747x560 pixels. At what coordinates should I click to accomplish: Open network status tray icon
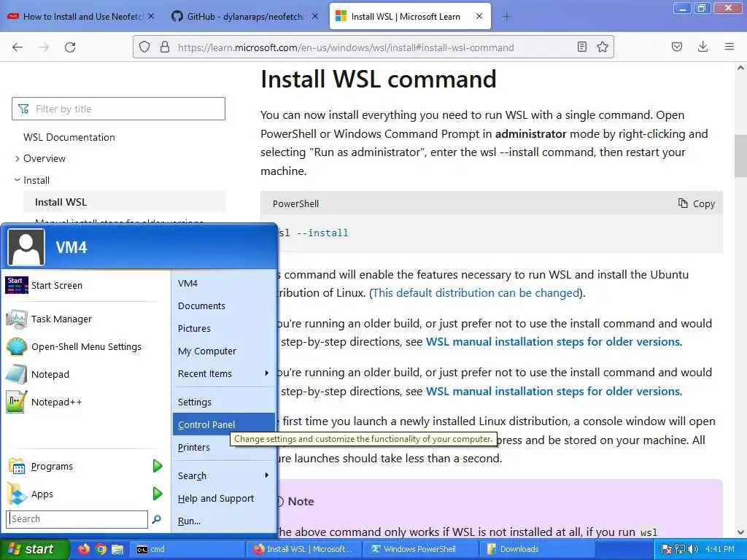click(680, 549)
